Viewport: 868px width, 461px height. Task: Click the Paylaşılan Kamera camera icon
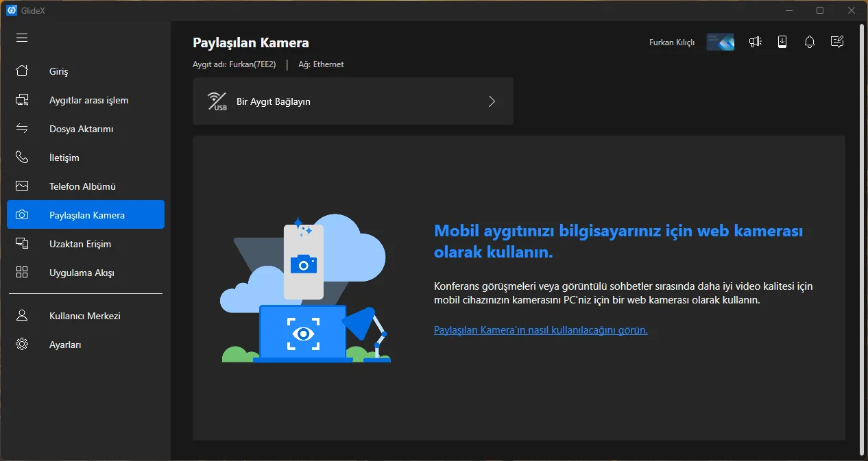(x=22, y=215)
